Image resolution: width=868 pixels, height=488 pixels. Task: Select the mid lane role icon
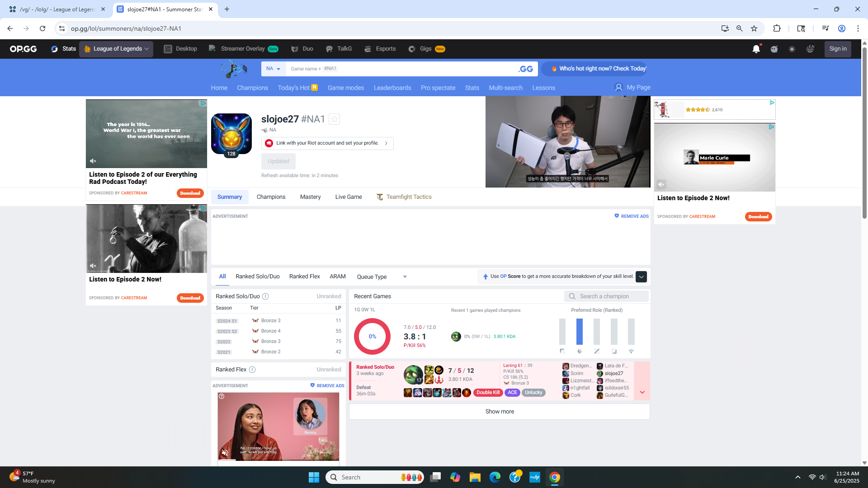click(597, 351)
